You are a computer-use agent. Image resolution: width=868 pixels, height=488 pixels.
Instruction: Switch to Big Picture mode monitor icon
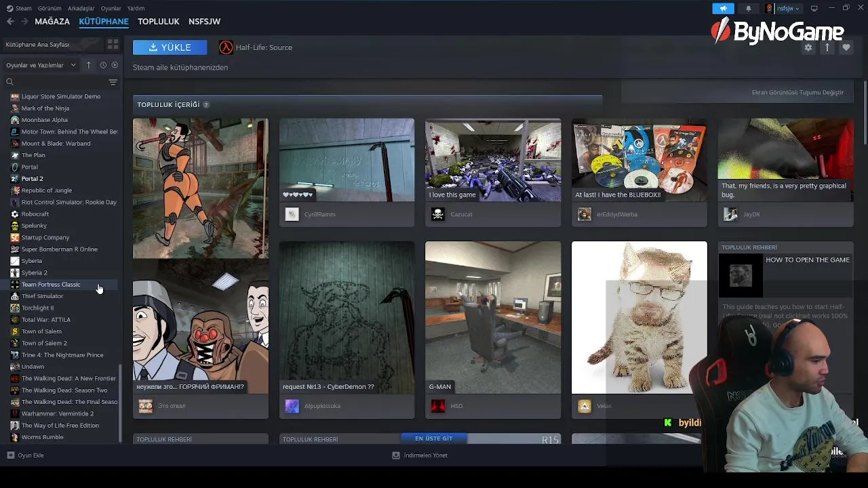pyautogui.click(x=814, y=8)
